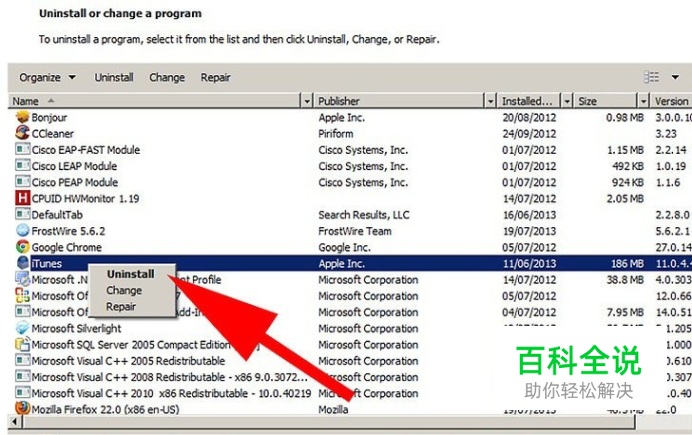Screen dimensions: 692x435
Task: Click the SQL Server 2005 Compact Edition icon
Action: click(x=22, y=344)
